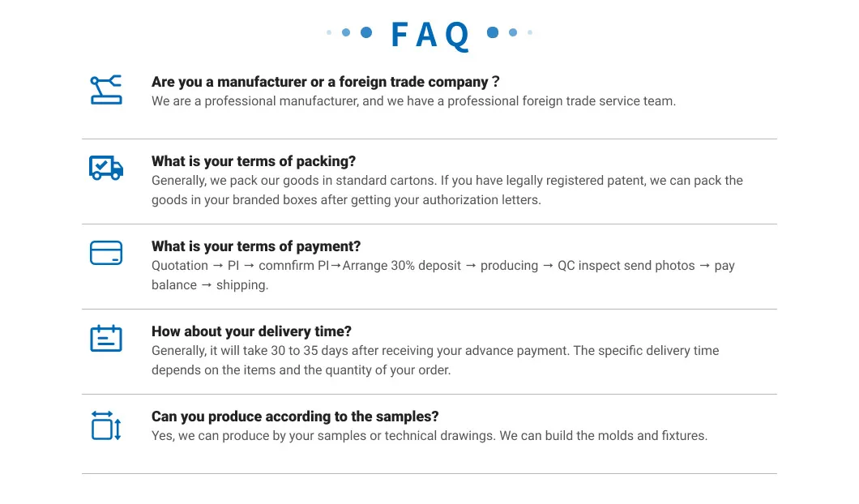Click the large dot right of FAQ
The image size is (859, 504).
(493, 32)
